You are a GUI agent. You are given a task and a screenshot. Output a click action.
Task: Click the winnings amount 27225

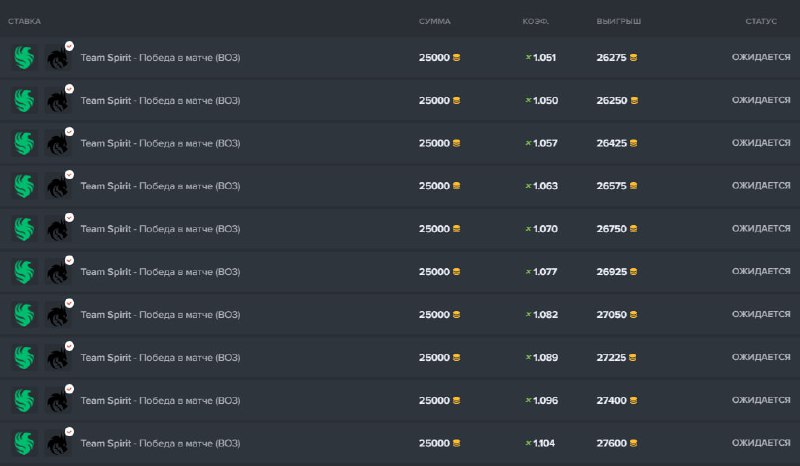click(x=611, y=357)
